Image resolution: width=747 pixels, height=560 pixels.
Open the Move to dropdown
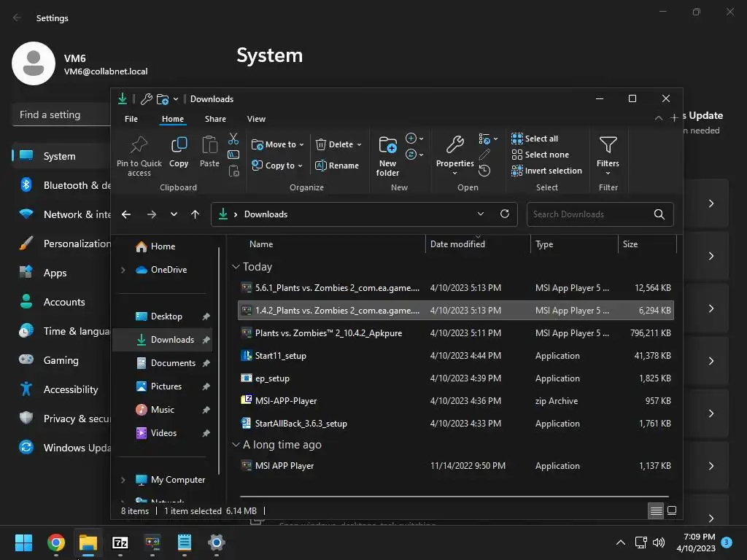click(x=277, y=144)
